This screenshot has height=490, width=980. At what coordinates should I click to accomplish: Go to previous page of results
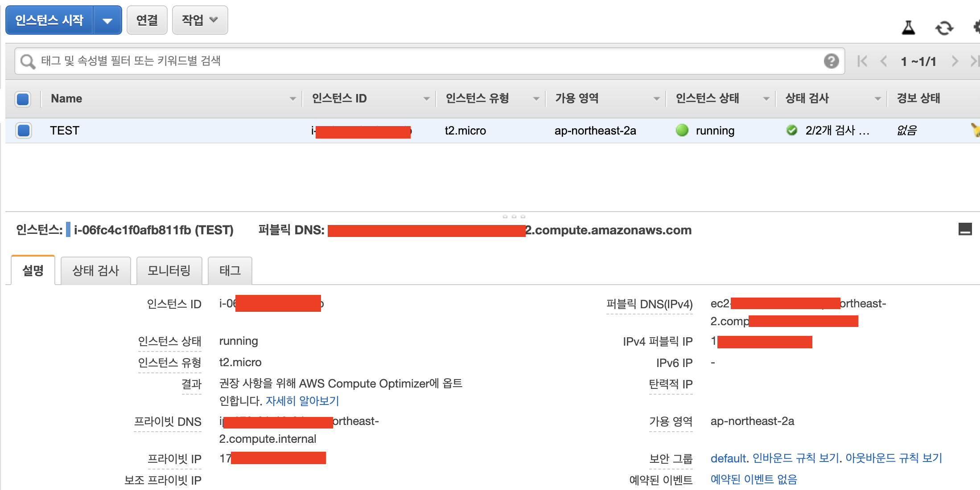click(x=883, y=61)
